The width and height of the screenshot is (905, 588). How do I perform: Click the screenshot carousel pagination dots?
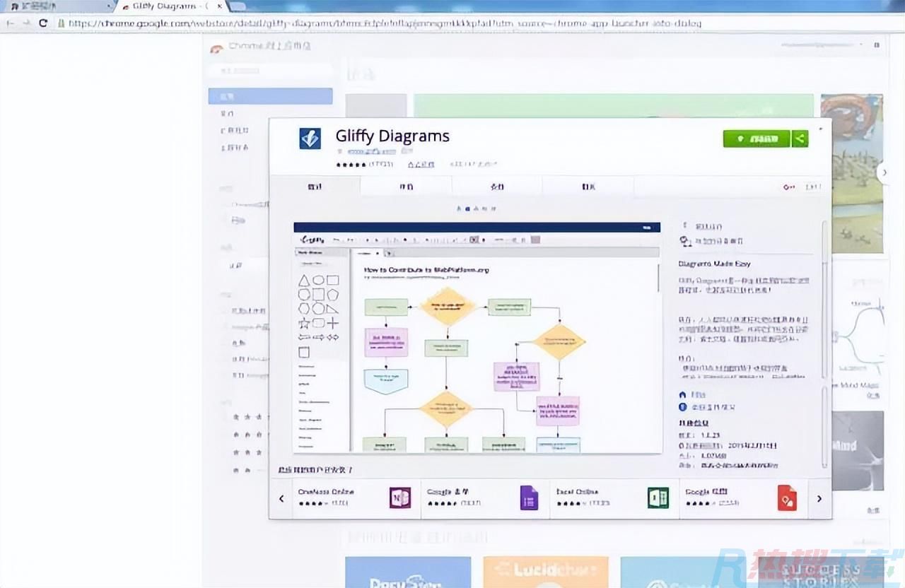[x=477, y=208]
